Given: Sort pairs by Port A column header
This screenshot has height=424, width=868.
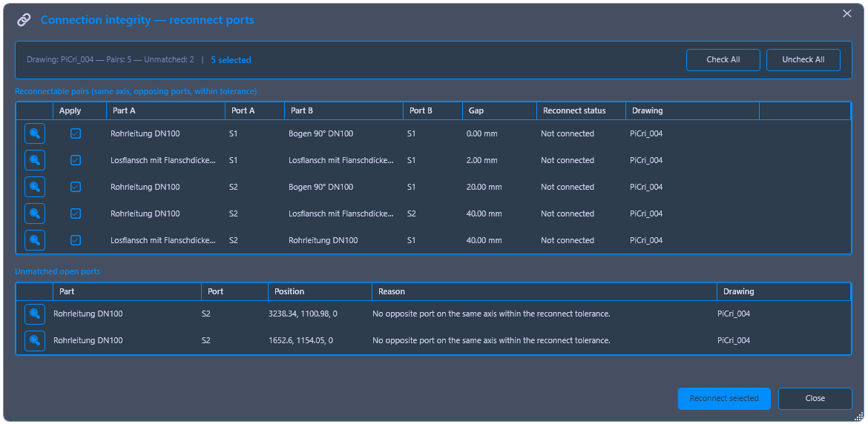Looking at the screenshot, I should [x=254, y=110].
